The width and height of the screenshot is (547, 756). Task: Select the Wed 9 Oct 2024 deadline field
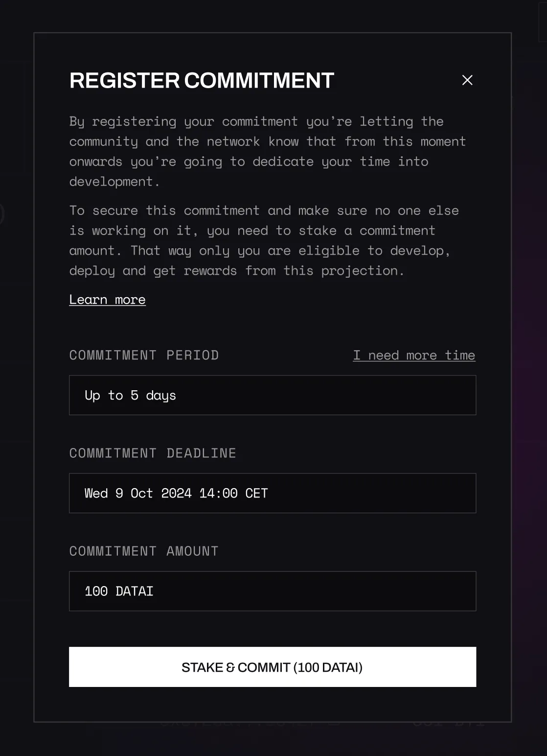click(x=273, y=493)
